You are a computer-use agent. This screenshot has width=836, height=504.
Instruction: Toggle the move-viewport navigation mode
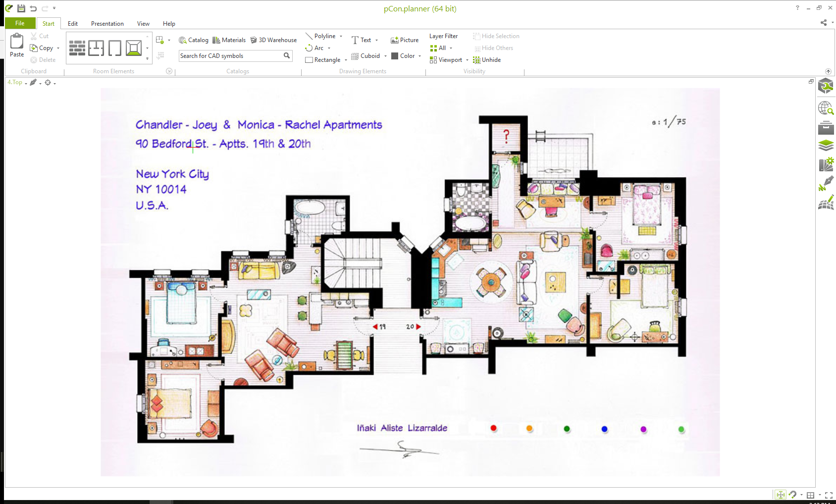pyautogui.click(x=781, y=495)
